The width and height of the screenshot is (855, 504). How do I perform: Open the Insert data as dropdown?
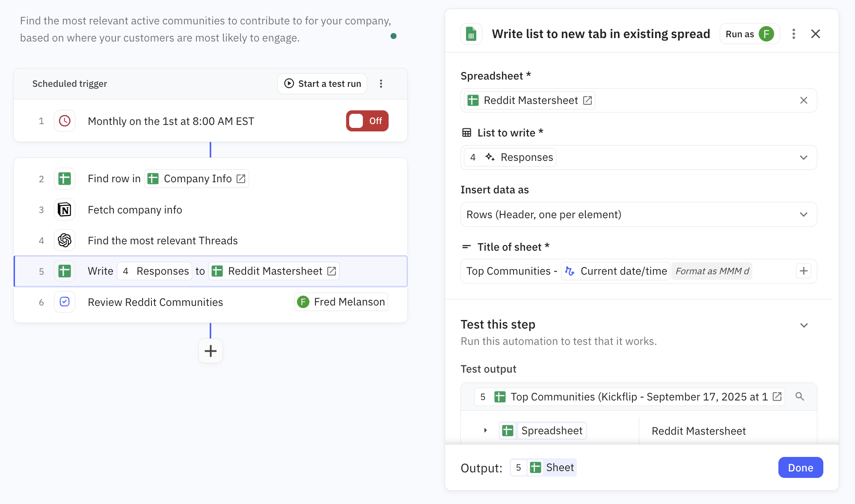click(803, 214)
